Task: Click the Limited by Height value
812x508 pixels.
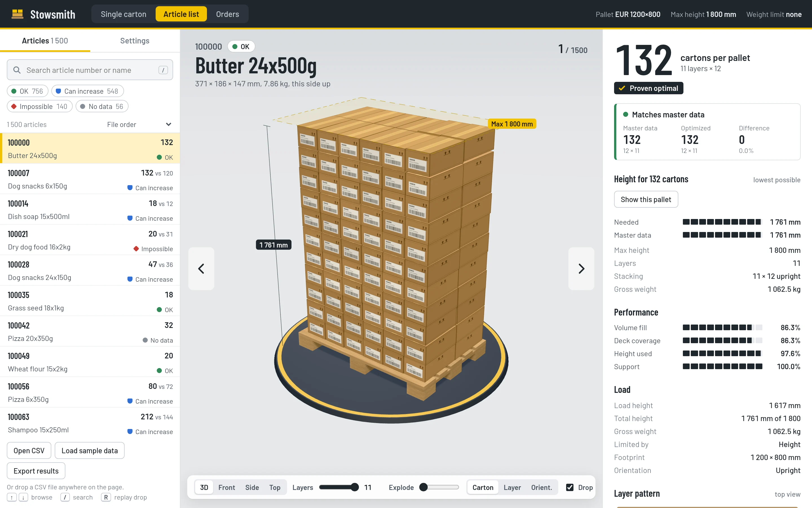Action: 789,444
